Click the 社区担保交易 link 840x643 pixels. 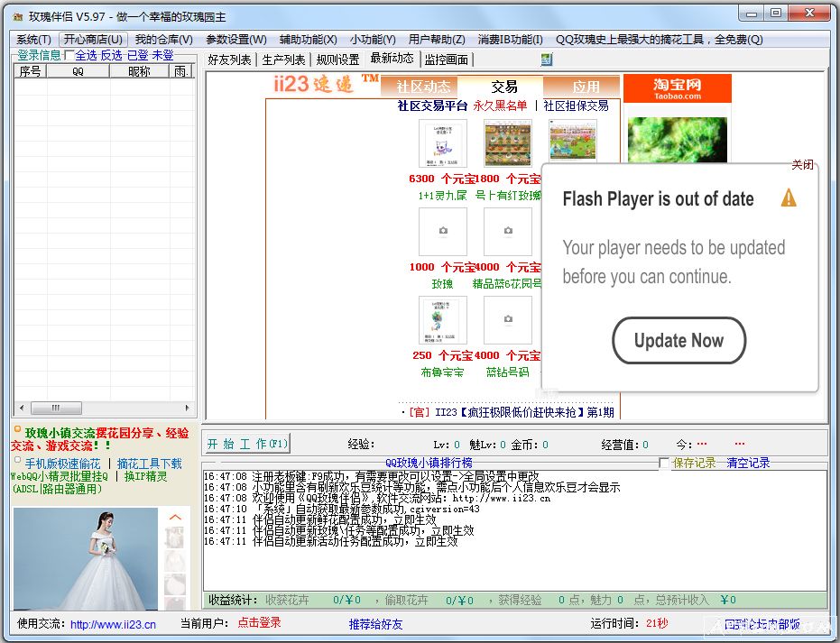point(576,106)
